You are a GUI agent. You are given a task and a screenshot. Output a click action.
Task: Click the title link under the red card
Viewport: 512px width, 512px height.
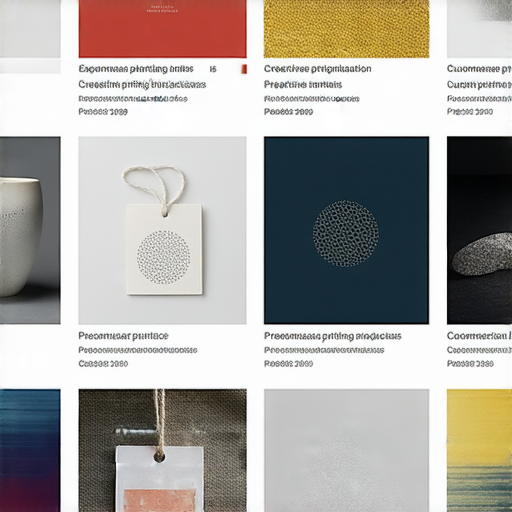(136, 69)
